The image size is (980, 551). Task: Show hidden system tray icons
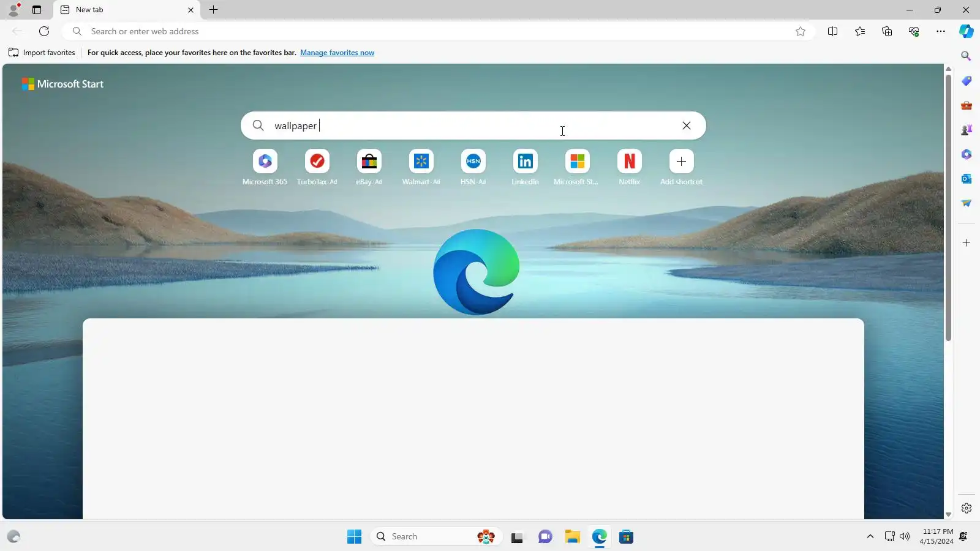[x=870, y=537]
